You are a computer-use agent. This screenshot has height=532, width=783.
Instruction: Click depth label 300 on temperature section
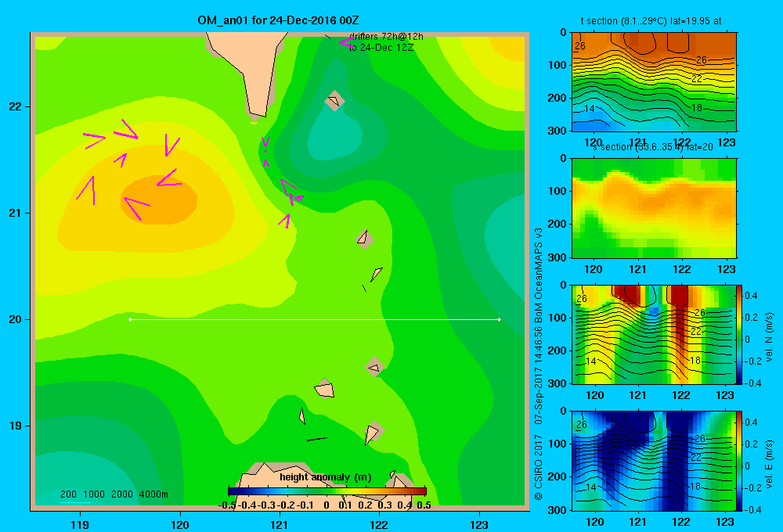point(557,131)
